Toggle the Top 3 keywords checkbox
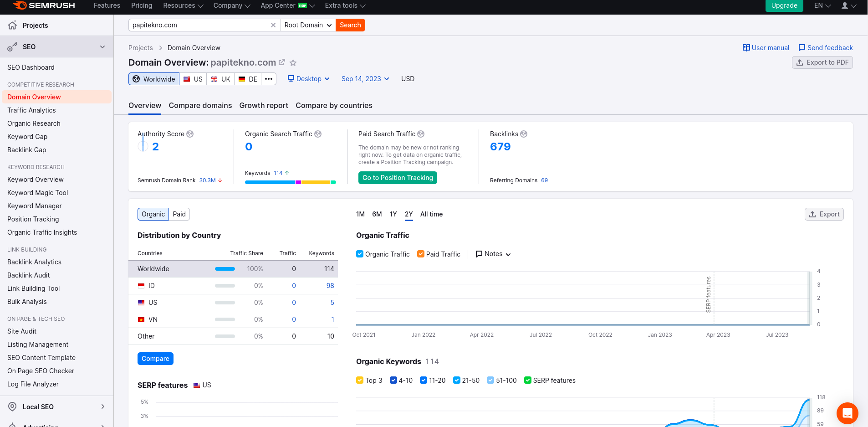Viewport: 868px width, 427px height. 360,380
